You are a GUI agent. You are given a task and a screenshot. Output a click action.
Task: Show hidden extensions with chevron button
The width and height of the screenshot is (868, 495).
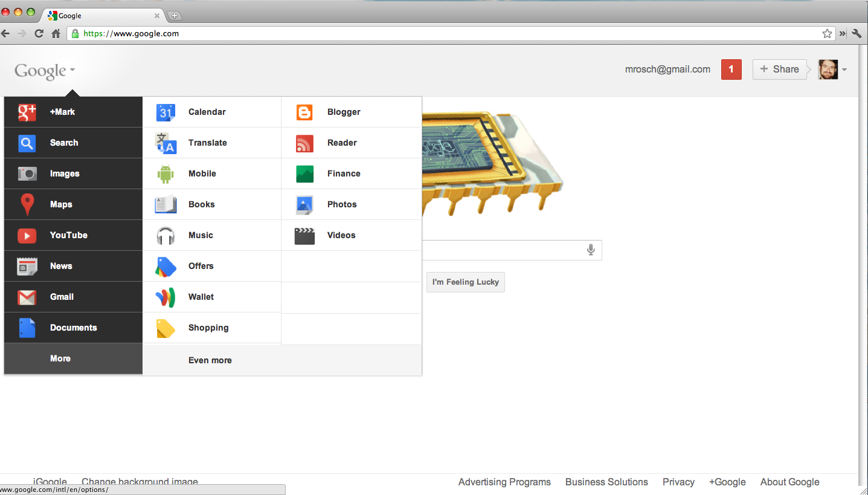[843, 34]
